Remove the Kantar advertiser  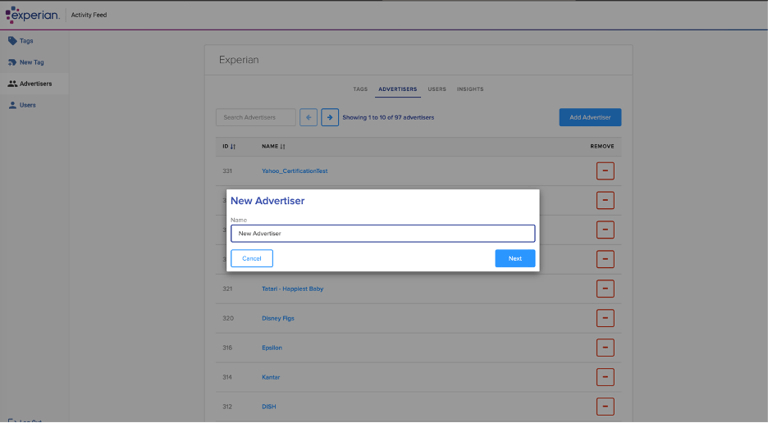(604, 377)
